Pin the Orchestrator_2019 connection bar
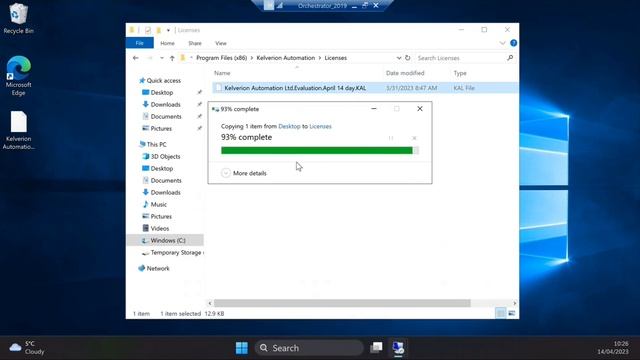Screen dimensions: 640x360 [269, 5]
